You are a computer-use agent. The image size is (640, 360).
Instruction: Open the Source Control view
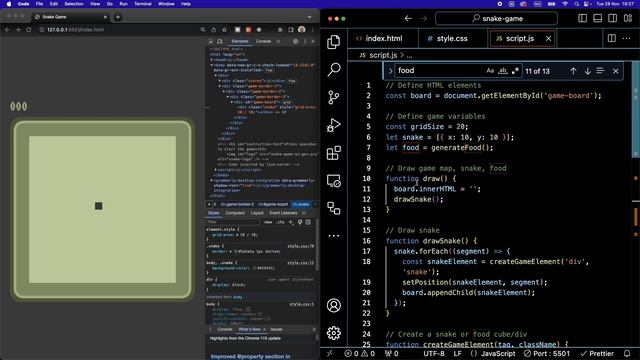[333, 97]
